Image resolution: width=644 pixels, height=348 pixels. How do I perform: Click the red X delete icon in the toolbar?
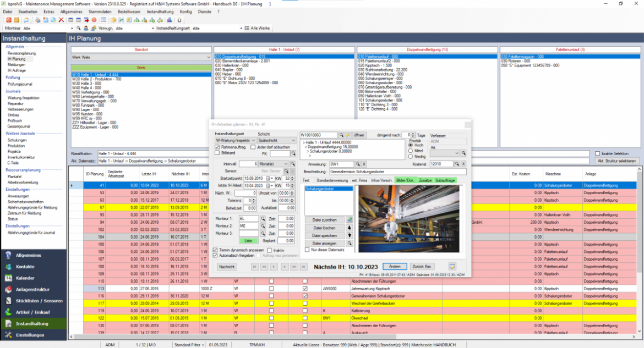tap(61, 20)
